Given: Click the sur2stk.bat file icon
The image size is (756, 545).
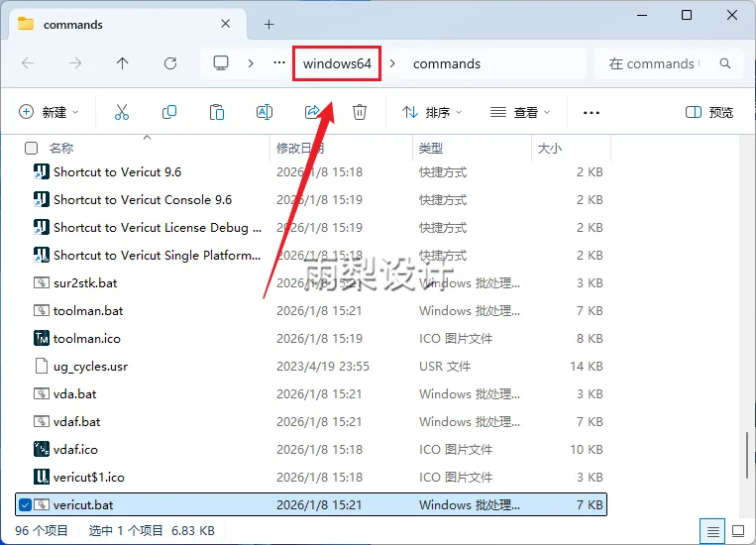Looking at the screenshot, I should click(x=42, y=283).
